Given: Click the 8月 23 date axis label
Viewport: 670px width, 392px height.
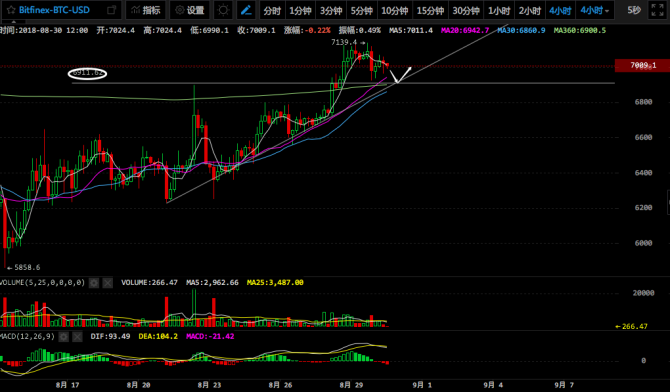Looking at the screenshot, I should (209, 385).
